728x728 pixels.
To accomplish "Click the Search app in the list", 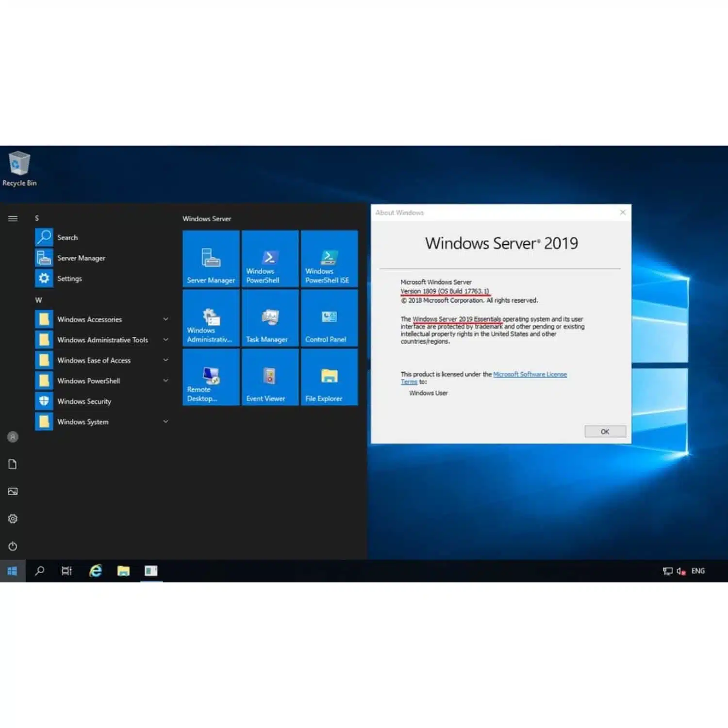I will tap(102, 237).
